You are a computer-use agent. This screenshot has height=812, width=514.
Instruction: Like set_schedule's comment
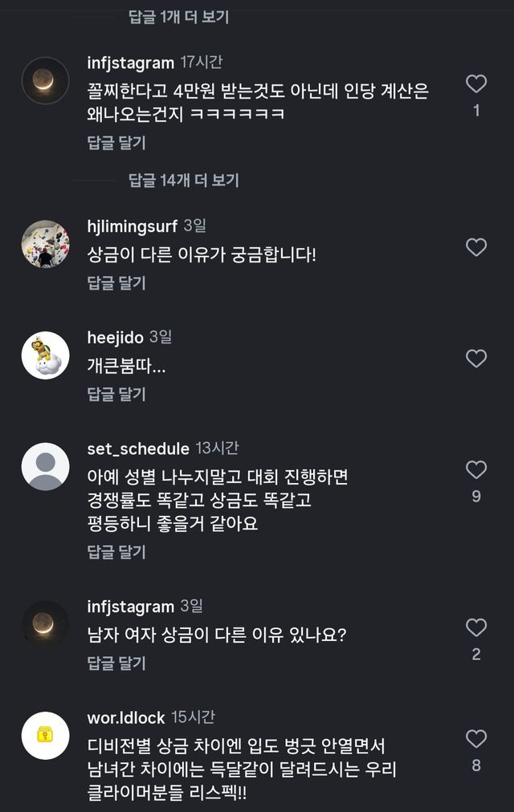click(476, 469)
